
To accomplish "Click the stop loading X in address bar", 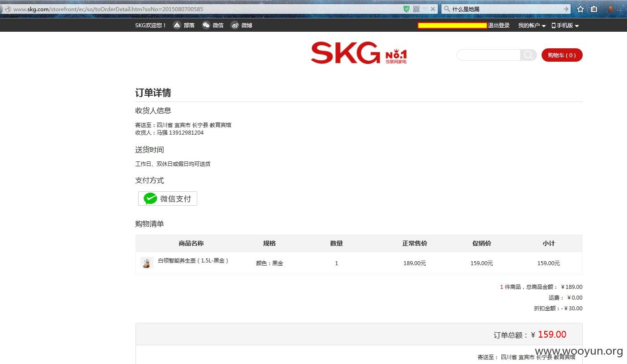I will [433, 9].
